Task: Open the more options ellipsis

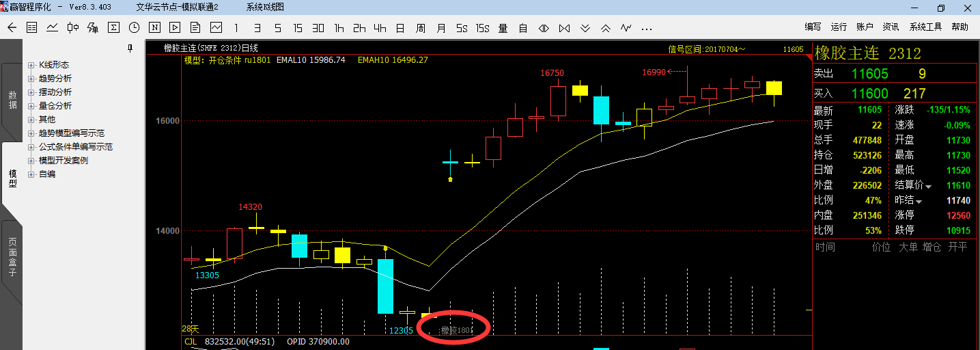Action: click(x=647, y=29)
